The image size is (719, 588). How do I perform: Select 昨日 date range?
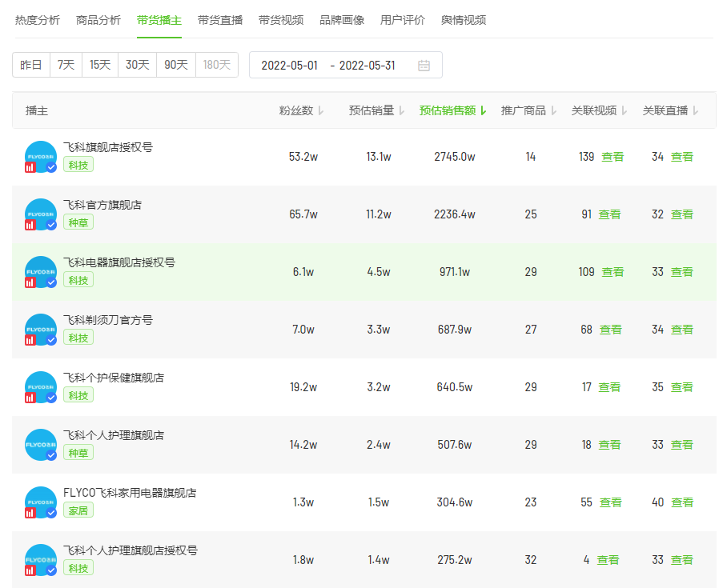[x=31, y=65]
